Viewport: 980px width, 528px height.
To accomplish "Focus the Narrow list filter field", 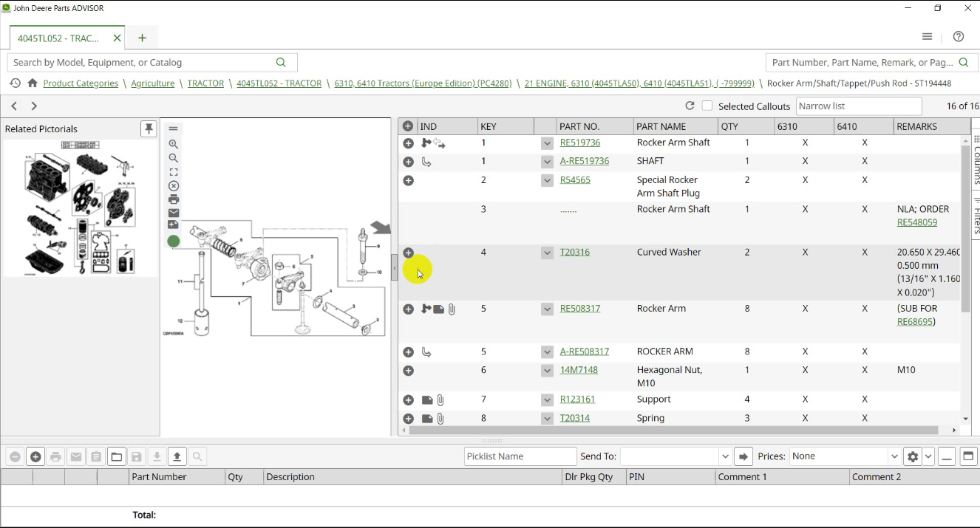I will pos(859,106).
